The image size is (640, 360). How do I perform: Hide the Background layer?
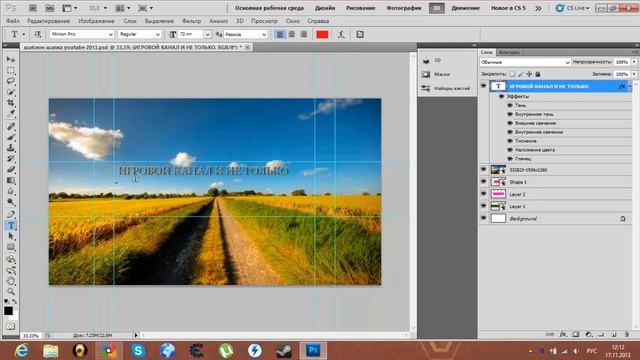(484, 219)
